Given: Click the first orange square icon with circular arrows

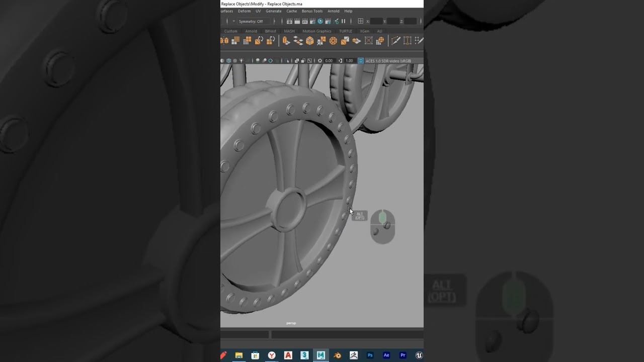Looking at the screenshot, I should click(259, 40).
